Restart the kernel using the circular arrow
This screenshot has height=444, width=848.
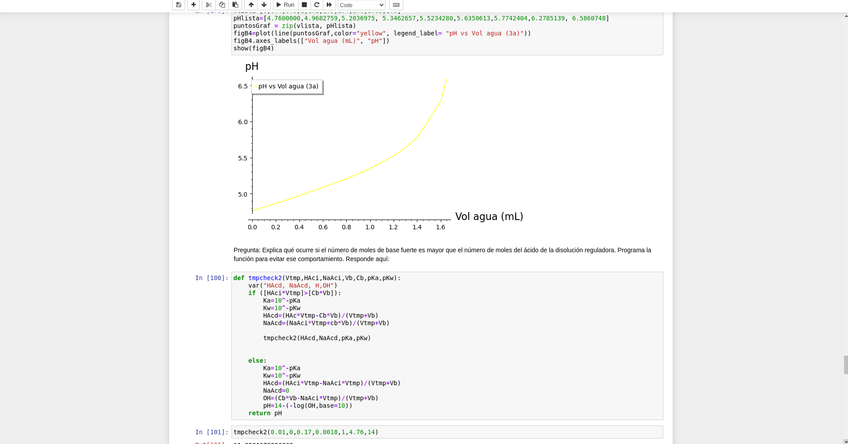(317, 5)
